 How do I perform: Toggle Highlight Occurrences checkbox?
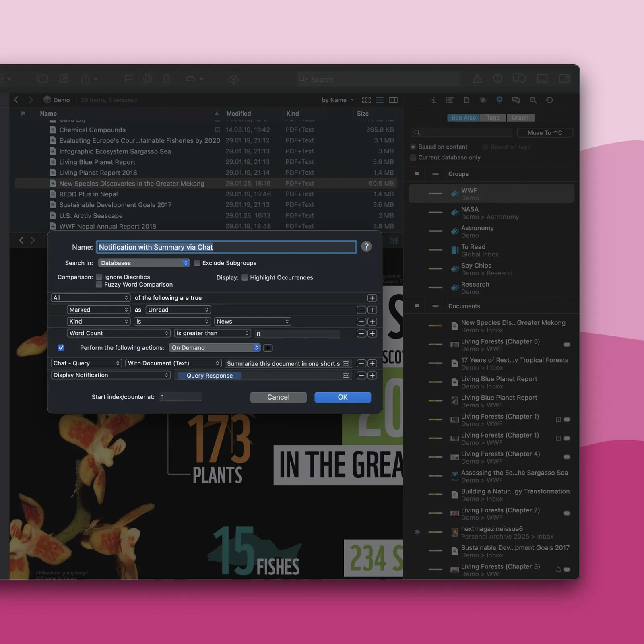click(x=244, y=277)
